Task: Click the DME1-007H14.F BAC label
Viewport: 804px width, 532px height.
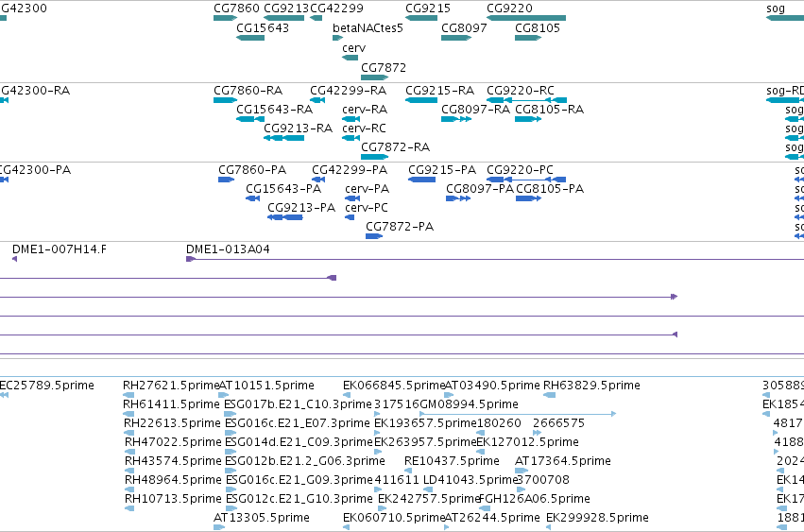Action: click(x=60, y=249)
